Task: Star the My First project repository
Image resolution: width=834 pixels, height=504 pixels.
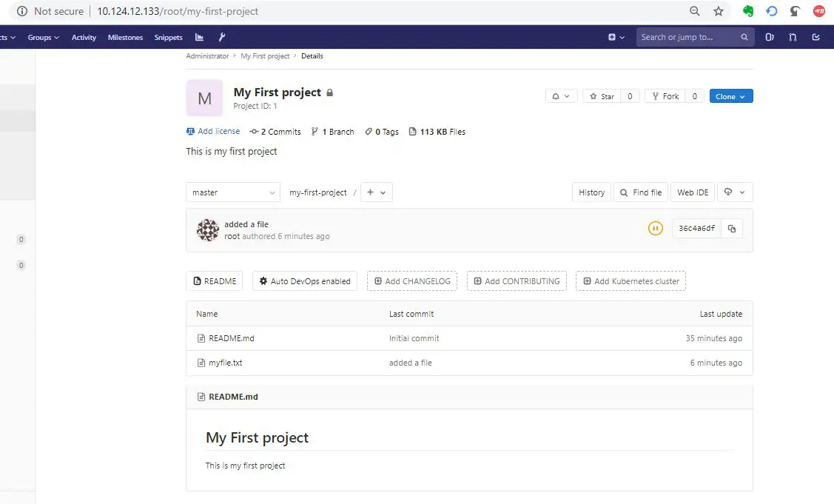Action: [600, 96]
